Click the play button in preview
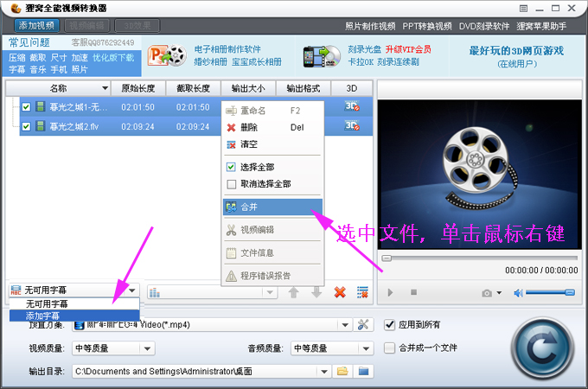This screenshot has width=588, height=389. tap(390, 292)
